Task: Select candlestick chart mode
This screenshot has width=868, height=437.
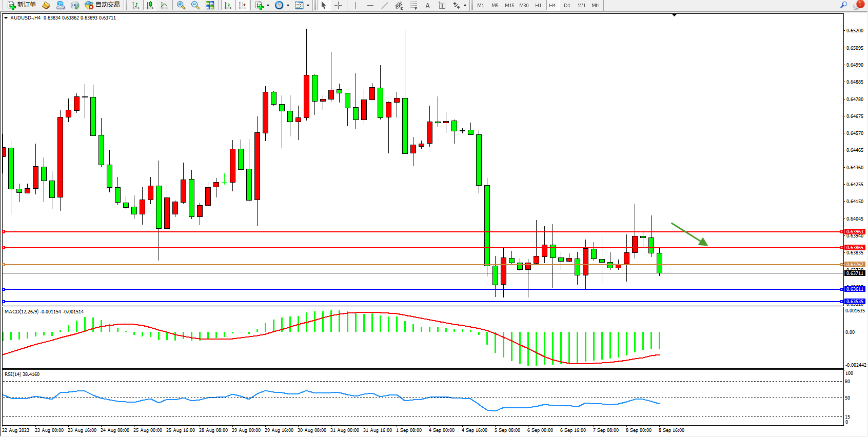Action: pos(150,5)
